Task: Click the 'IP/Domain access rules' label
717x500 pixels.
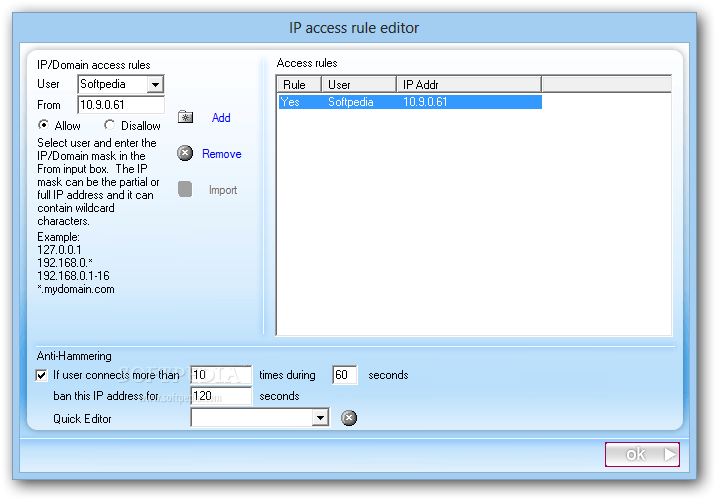Action: click(94, 65)
